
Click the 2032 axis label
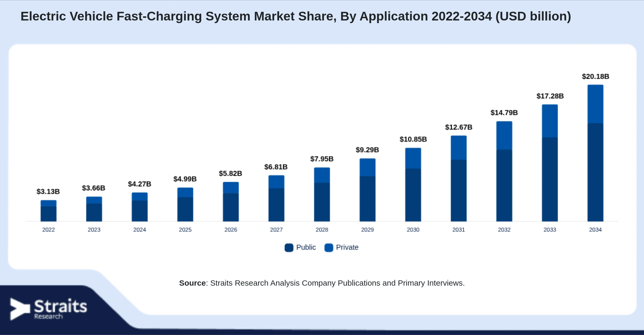click(x=504, y=230)
